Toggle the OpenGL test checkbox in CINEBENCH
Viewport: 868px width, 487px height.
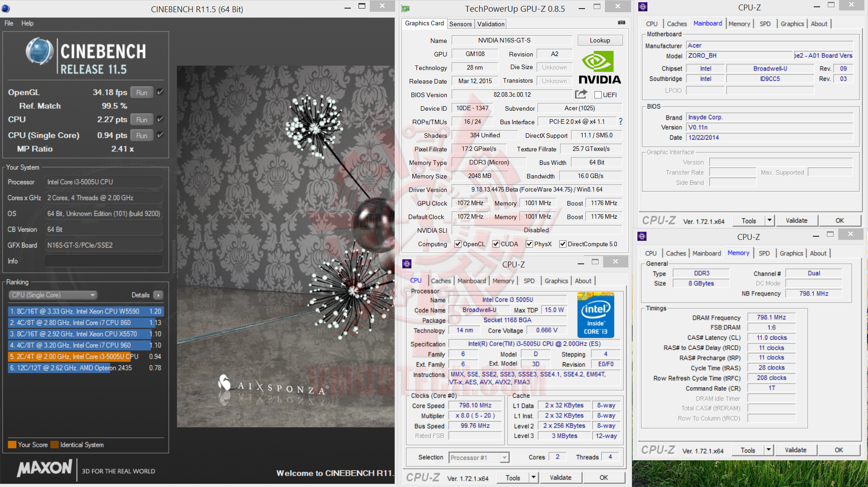coord(160,92)
